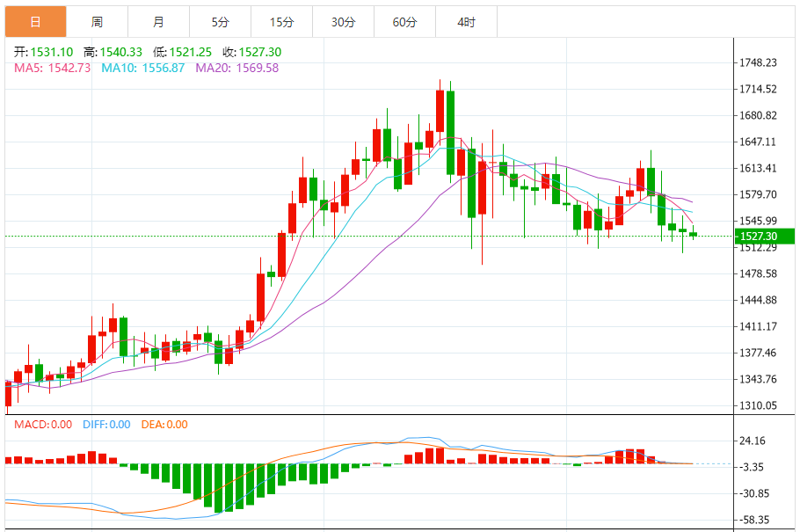Click the DIFF value label

tap(106, 424)
